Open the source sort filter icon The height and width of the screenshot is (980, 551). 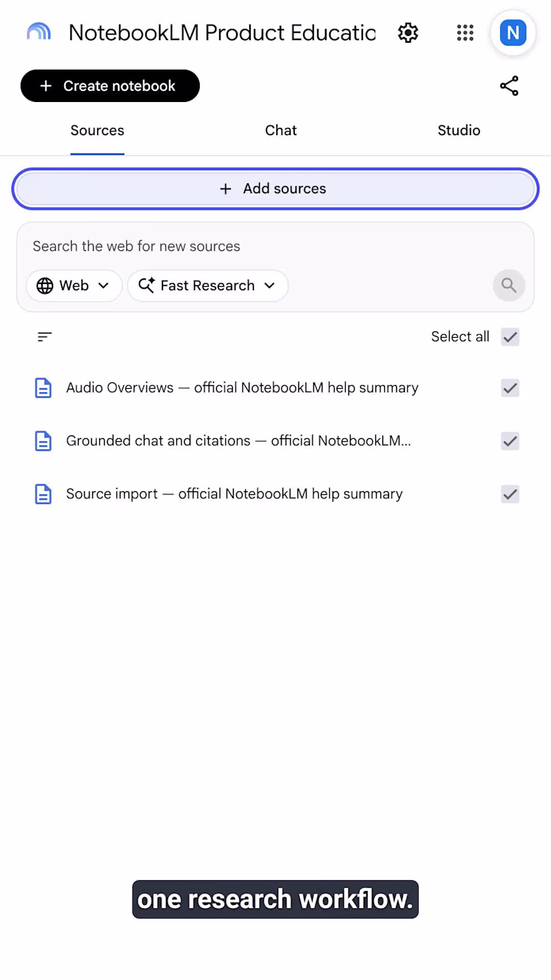click(45, 336)
